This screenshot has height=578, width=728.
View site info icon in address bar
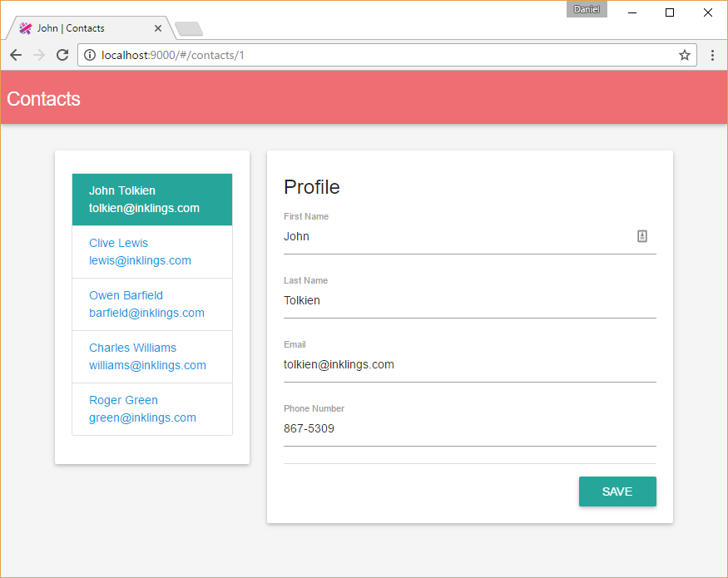coord(90,55)
